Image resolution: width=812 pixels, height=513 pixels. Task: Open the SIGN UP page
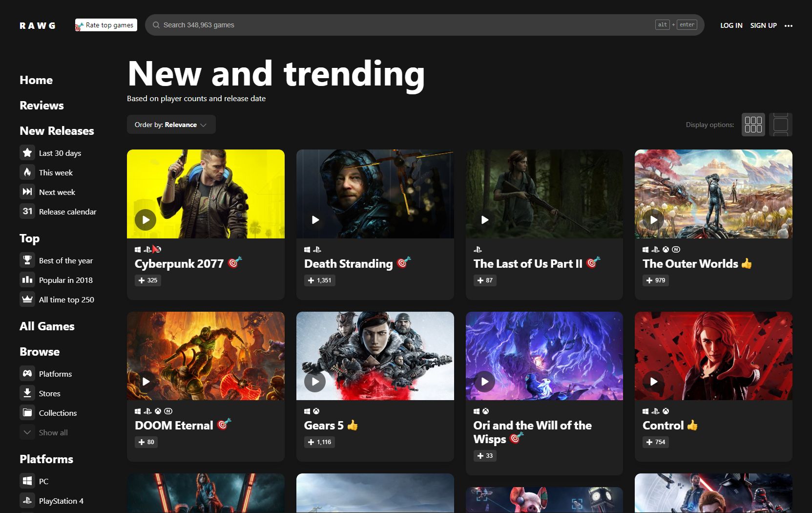coord(763,25)
